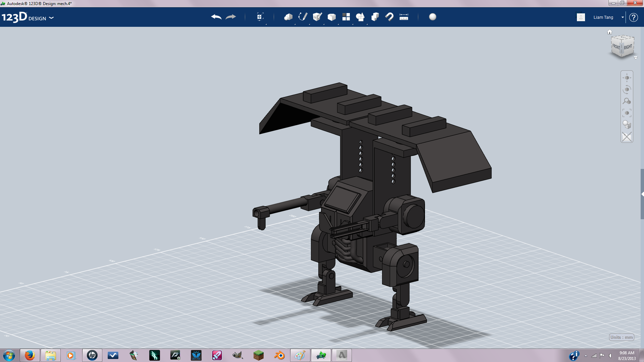Launch Firefox from the taskbar
The image size is (644, 362).
point(30,355)
